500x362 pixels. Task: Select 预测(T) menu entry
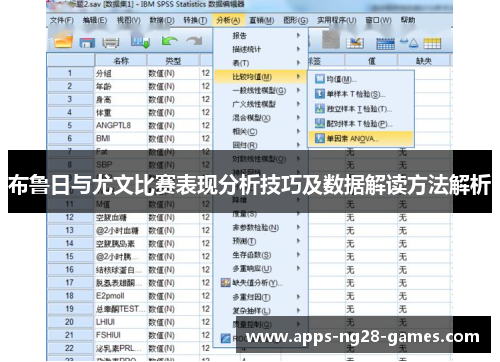(260, 241)
